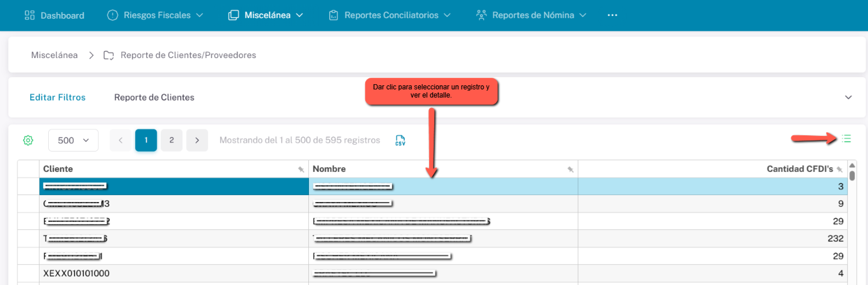
Task: Expand the filters panel chevron
Action: point(848,98)
